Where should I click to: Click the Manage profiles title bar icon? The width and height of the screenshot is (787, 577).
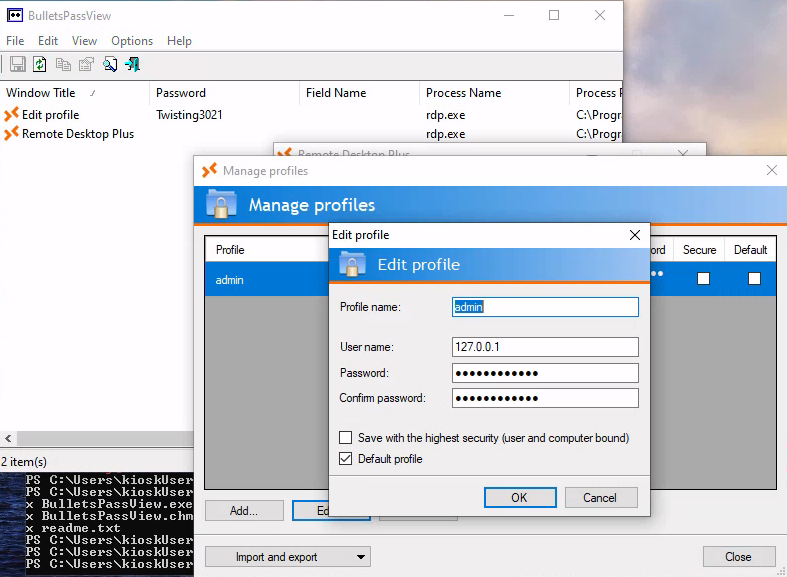[x=209, y=171]
